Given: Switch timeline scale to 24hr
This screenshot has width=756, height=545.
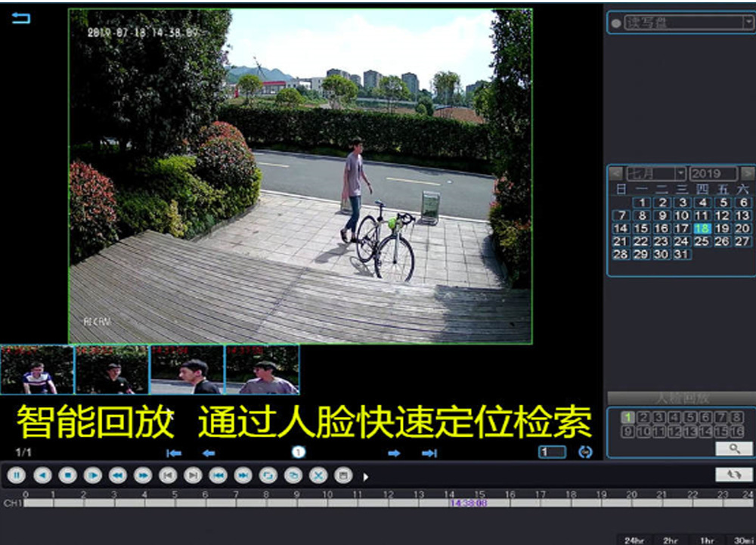Looking at the screenshot, I should [634, 540].
